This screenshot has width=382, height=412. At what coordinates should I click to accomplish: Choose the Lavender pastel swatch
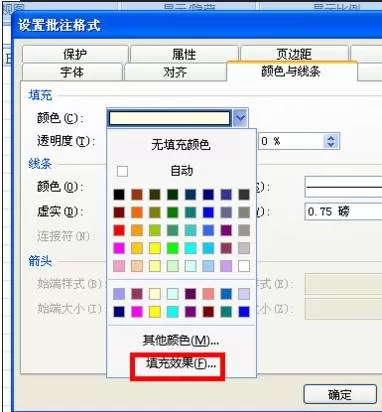226,266
